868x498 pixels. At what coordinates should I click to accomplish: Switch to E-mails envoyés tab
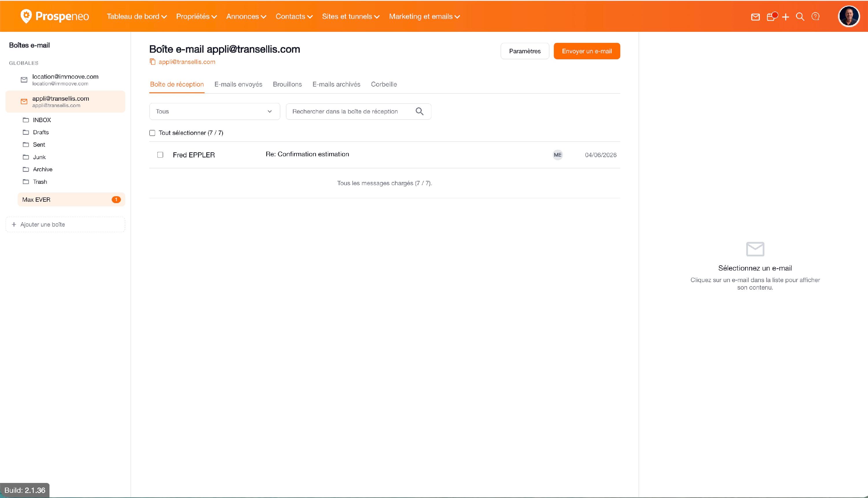point(238,84)
